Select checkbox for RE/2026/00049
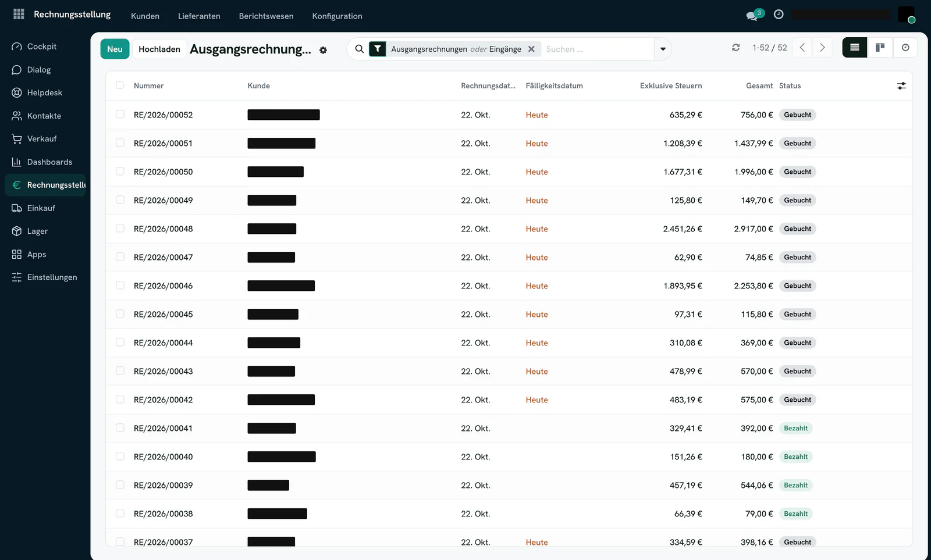 [120, 200]
